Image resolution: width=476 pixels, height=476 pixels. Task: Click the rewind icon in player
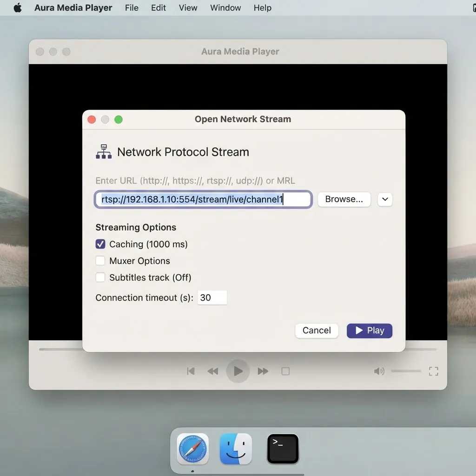tap(213, 371)
